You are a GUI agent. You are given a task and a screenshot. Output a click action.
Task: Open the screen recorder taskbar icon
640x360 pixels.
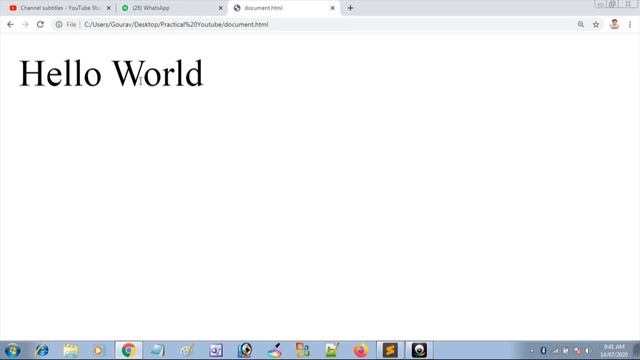pyautogui.click(x=419, y=351)
